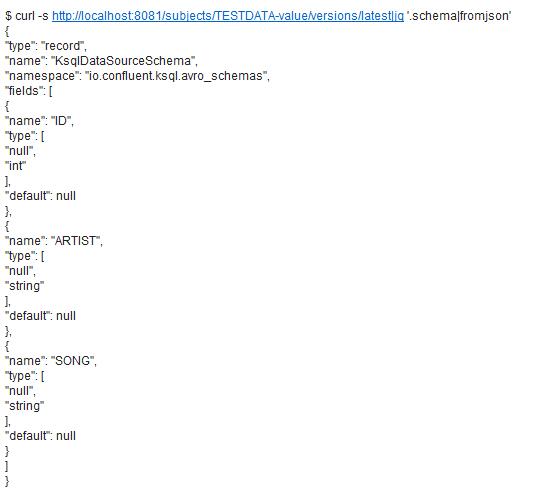Click the "int" type value

pyautogui.click(x=16, y=166)
